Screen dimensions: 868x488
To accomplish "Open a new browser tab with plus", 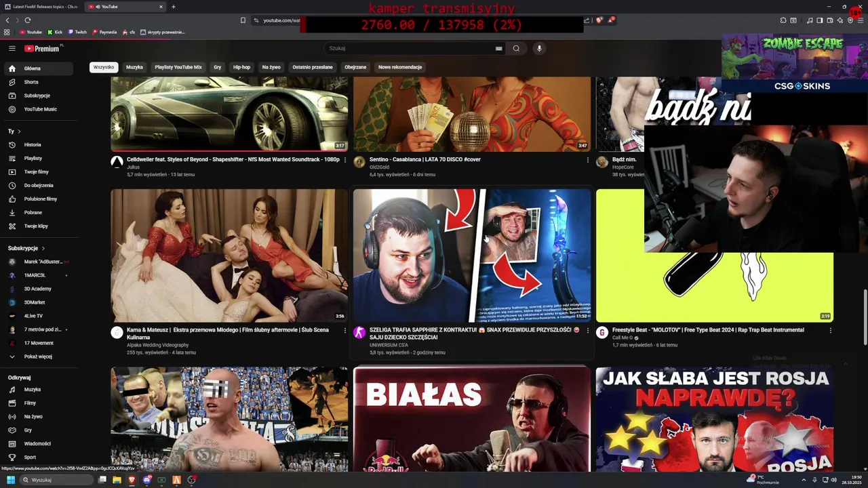I will point(174,7).
